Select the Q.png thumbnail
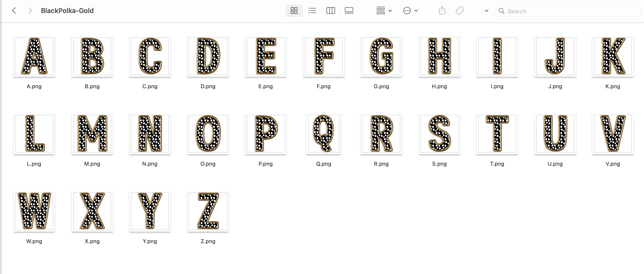Image resolution: width=644 pixels, height=274 pixels. pos(324,133)
